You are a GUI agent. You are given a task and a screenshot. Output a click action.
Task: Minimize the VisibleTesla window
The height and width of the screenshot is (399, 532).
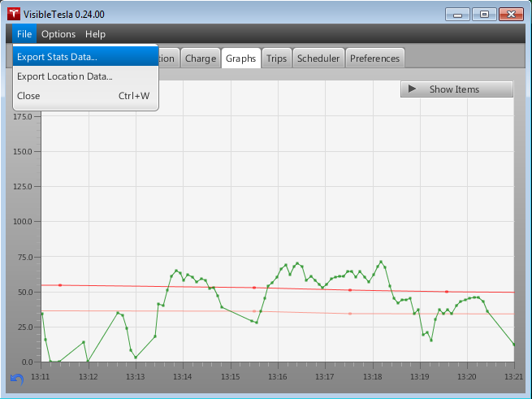(457, 15)
